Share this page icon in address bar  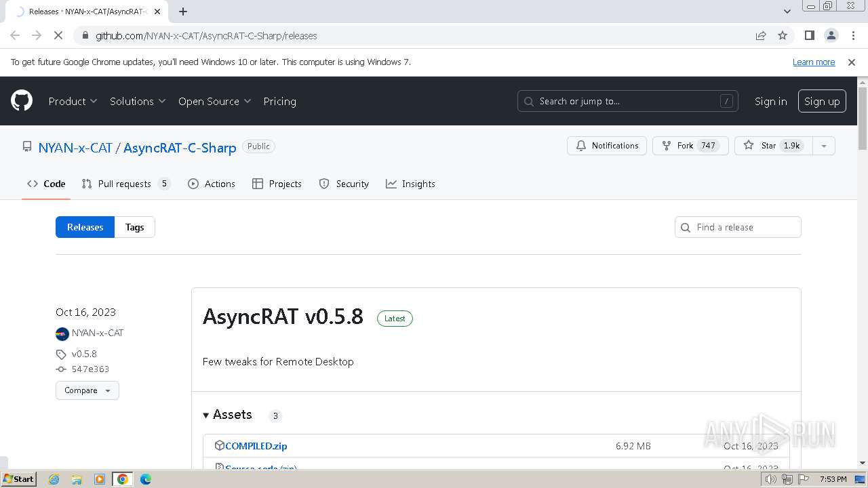pos(761,35)
